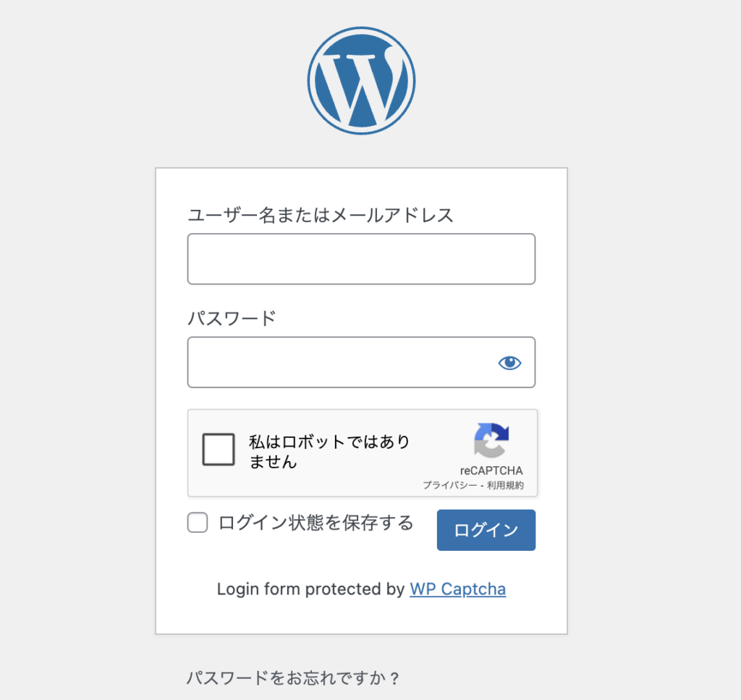Viewport: 741px width, 700px height.
Task: Focus the username or email input field
Action: tap(361, 258)
